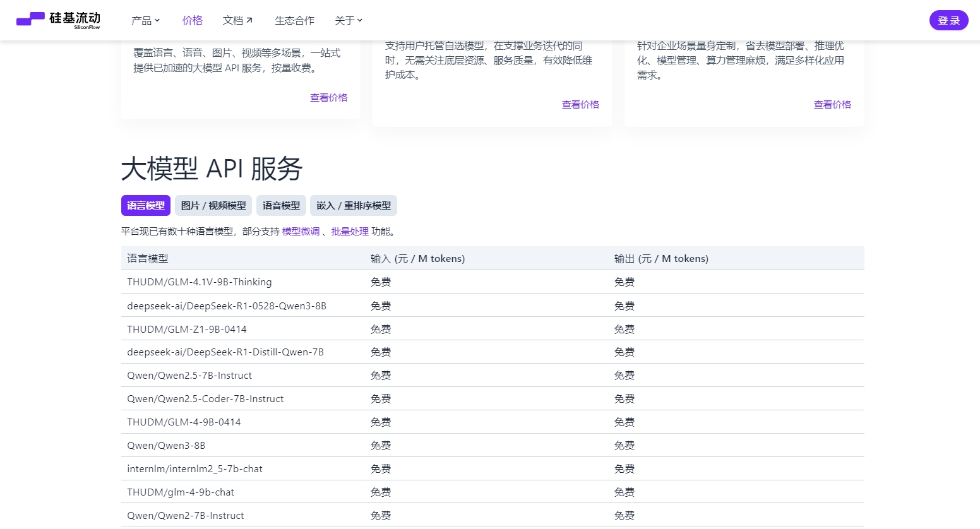Click Qwen/Qwen3-8B model name

pyautogui.click(x=166, y=446)
